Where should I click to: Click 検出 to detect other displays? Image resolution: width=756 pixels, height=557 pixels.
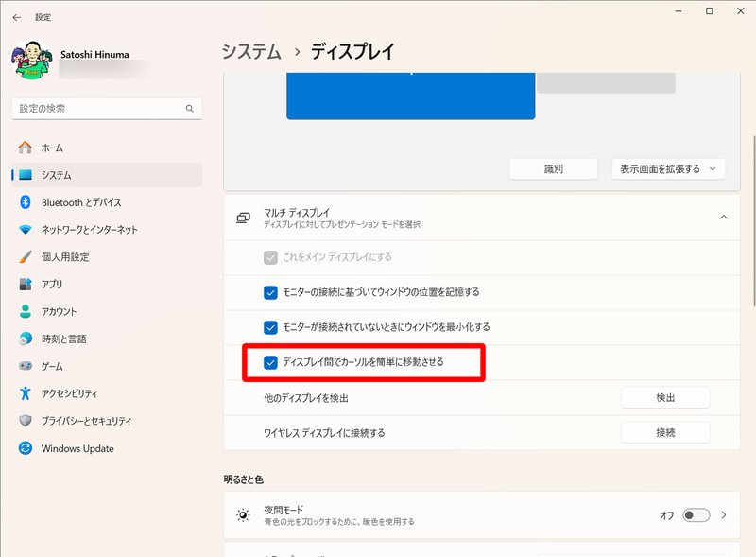(x=665, y=397)
